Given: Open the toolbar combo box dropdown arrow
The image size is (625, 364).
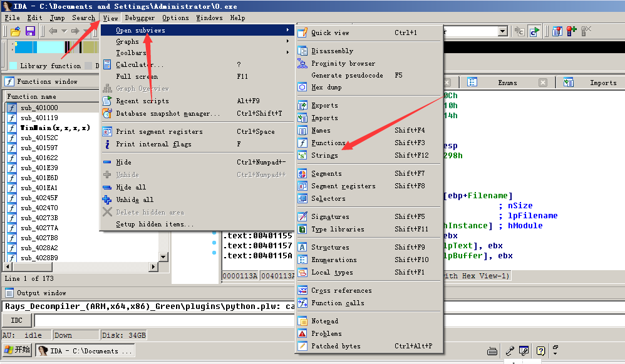Looking at the screenshot, I should (503, 31).
